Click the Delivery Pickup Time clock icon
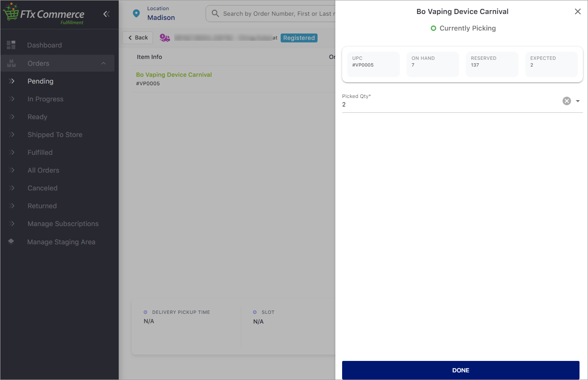This screenshot has height=380, width=588. pos(145,312)
